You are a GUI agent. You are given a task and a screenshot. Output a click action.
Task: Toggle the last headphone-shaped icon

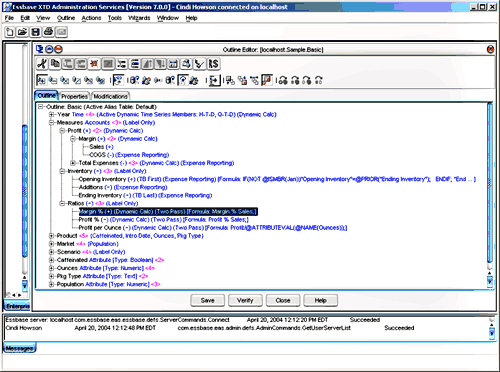point(319,80)
